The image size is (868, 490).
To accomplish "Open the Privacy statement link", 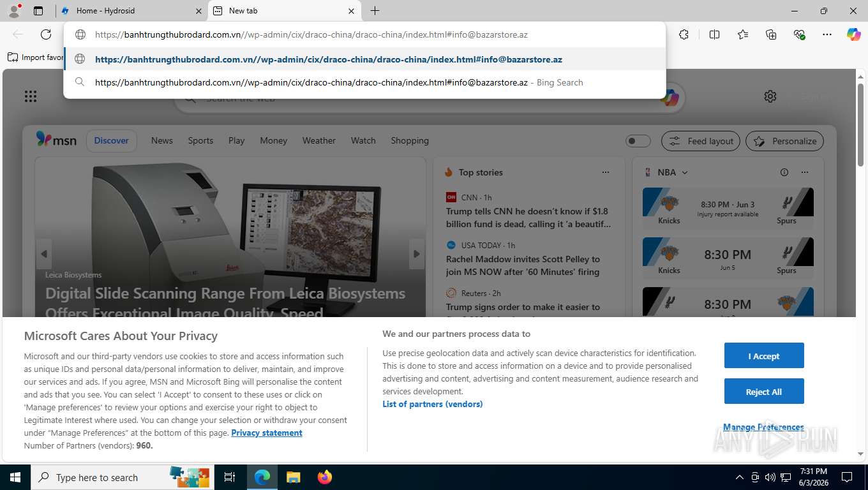I will pyautogui.click(x=267, y=433).
